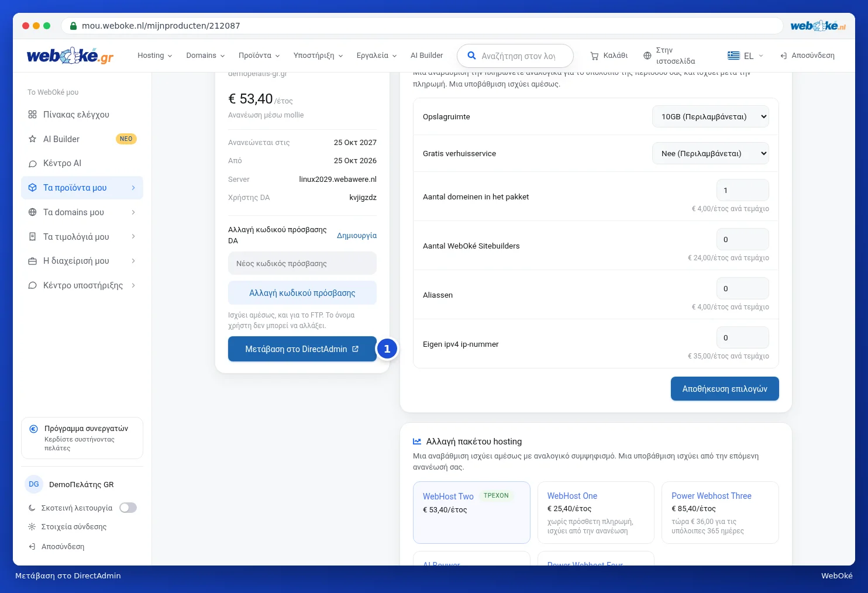Click the globe icon for the website

point(647,56)
